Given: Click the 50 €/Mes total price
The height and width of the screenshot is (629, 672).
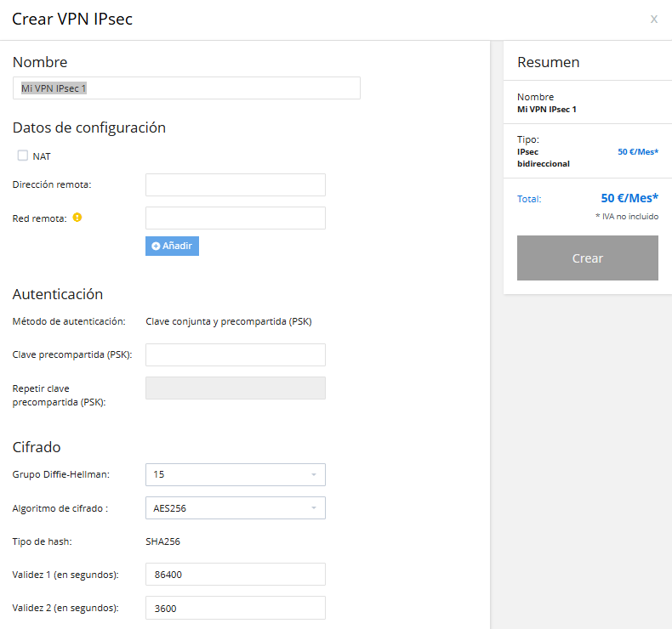Looking at the screenshot, I should click(x=629, y=198).
